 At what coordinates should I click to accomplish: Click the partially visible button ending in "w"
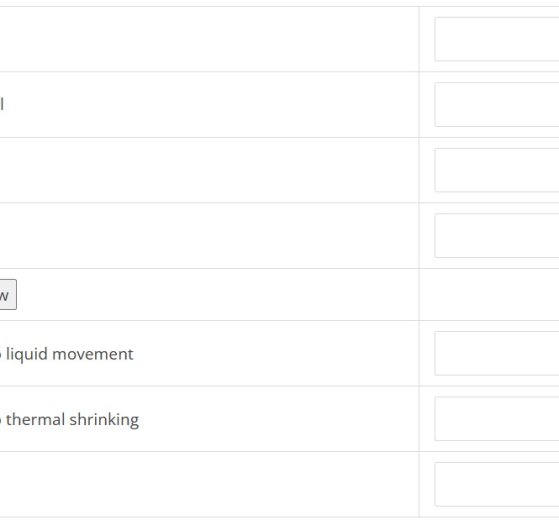point(8,294)
